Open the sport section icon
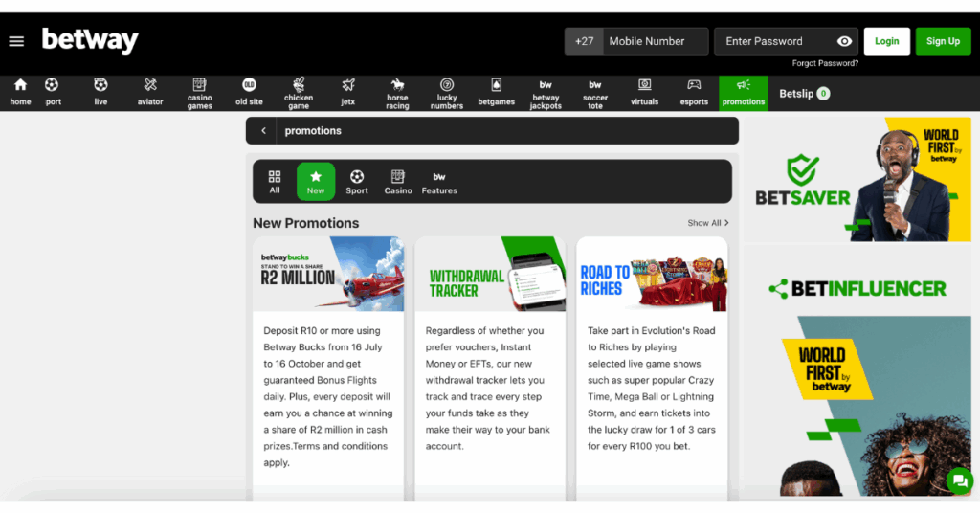980x513 pixels. click(53, 93)
